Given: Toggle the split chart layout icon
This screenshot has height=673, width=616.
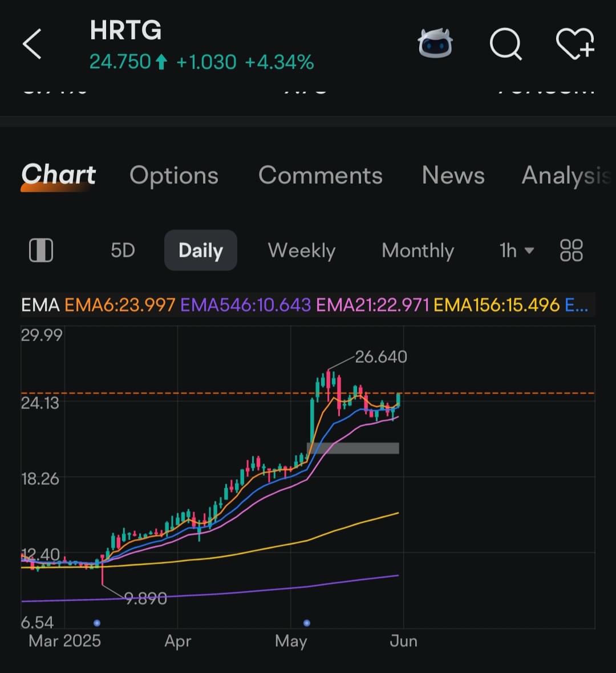Looking at the screenshot, I should (x=40, y=250).
